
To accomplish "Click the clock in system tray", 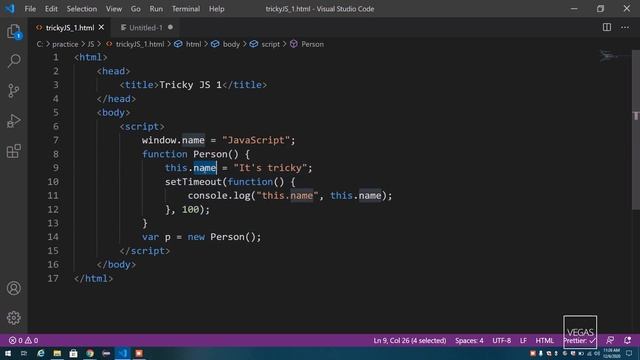I will [612, 353].
